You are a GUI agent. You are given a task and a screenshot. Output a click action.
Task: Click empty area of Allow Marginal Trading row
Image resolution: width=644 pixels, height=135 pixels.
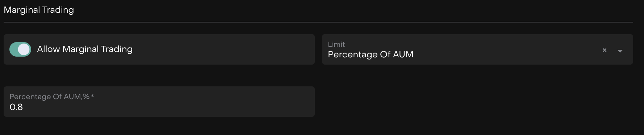(x=225, y=49)
